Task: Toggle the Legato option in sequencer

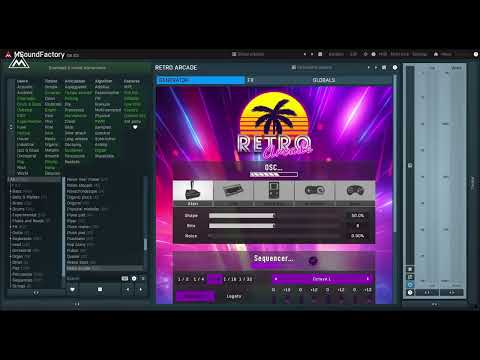Action: tap(234, 296)
